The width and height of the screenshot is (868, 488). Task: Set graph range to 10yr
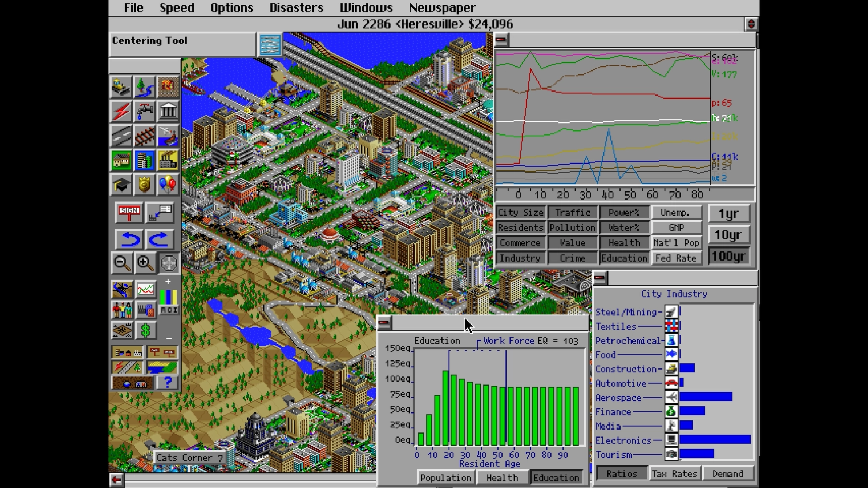(x=728, y=235)
